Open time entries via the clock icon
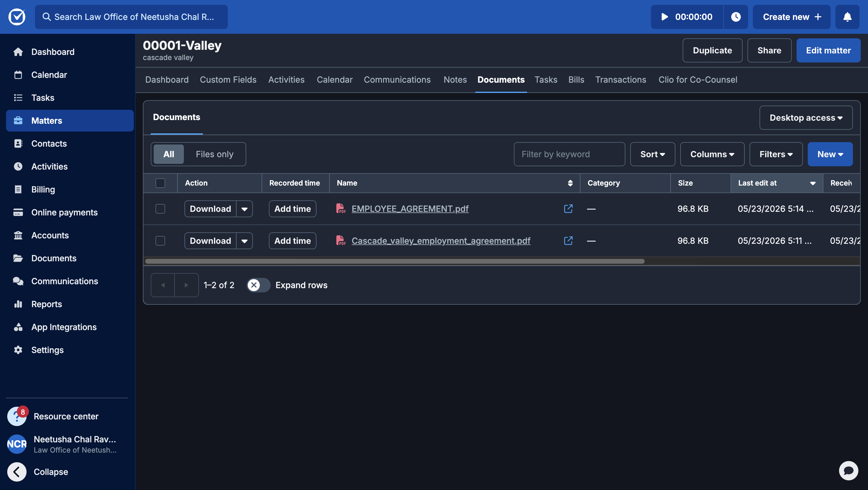Screen dimensions: 868x490 (736, 17)
